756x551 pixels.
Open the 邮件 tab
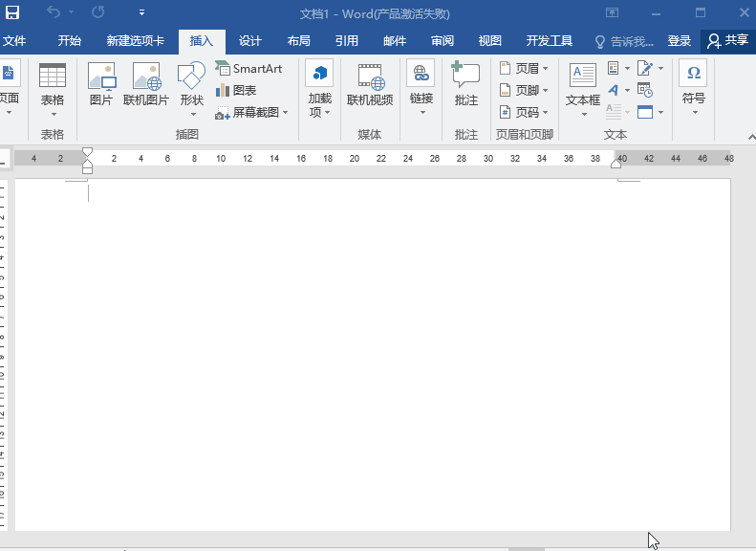coord(395,41)
